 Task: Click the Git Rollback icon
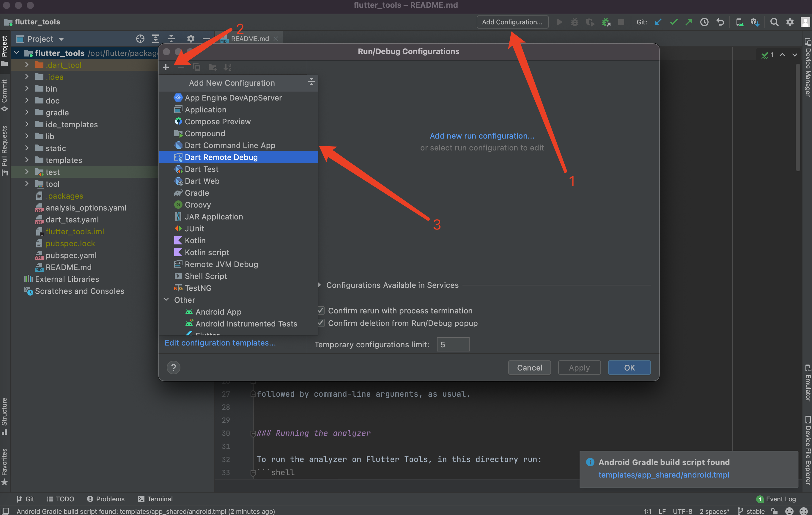click(x=720, y=22)
